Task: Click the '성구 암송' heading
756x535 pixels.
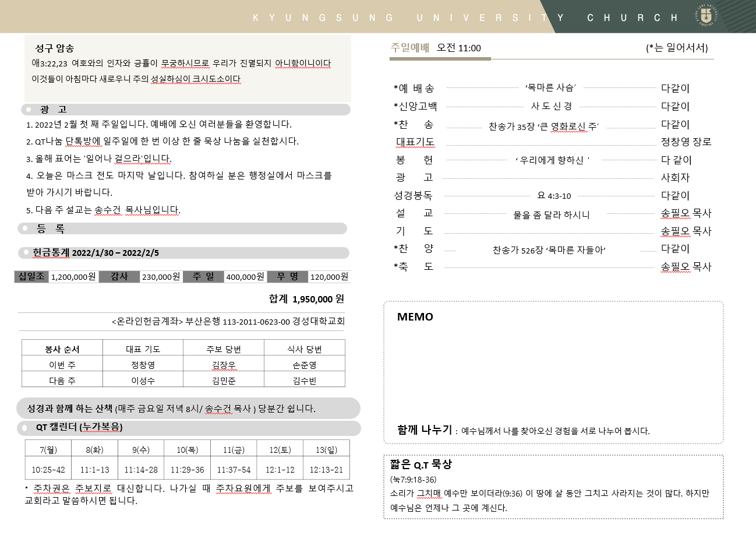Action: (x=54, y=48)
